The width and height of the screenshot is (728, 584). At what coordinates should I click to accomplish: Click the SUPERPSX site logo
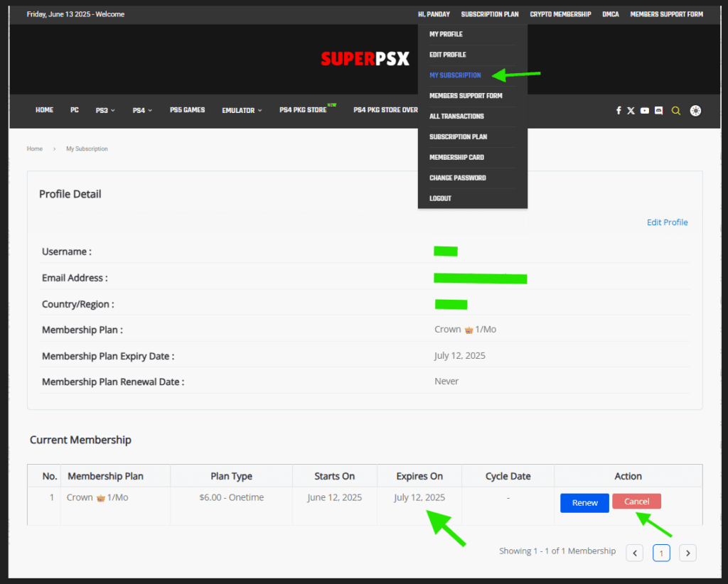pyautogui.click(x=365, y=59)
